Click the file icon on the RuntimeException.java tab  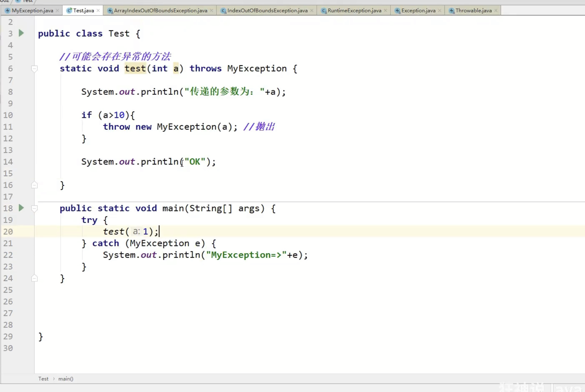(324, 11)
